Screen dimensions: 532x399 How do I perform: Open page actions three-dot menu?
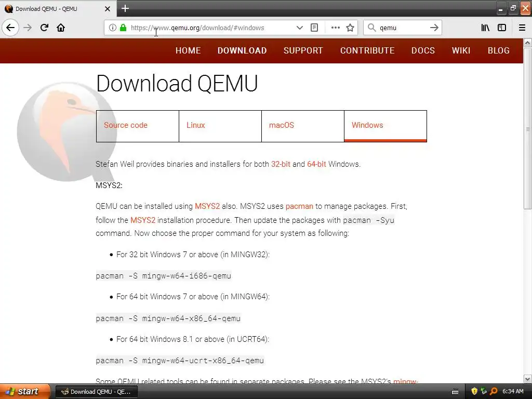tap(335, 28)
